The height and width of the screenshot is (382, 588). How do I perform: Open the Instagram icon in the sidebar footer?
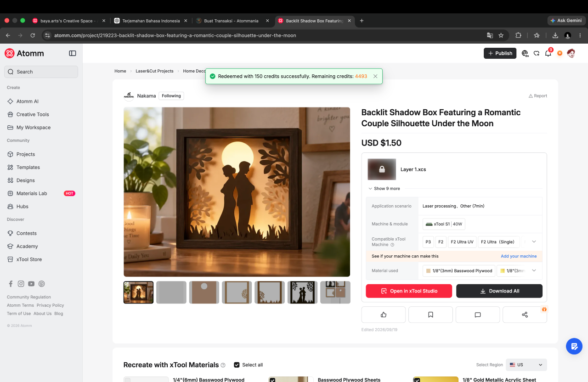pos(21,284)
